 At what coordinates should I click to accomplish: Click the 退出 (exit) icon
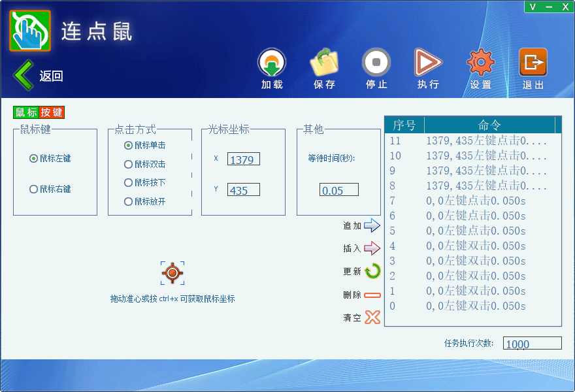coord(533,62)
